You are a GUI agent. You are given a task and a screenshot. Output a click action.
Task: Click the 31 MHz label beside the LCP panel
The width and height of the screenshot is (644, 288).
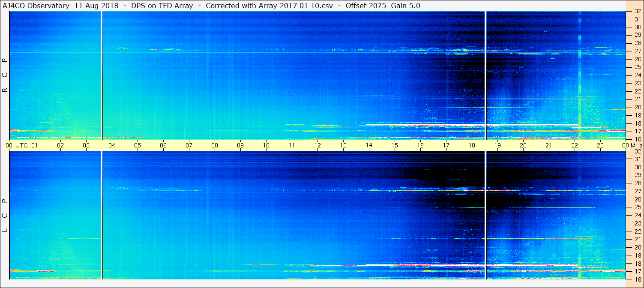(x=637, y=159)
